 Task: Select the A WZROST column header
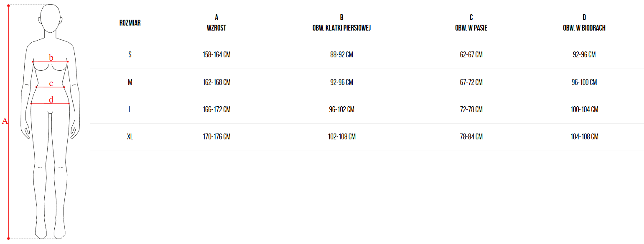[x=216, y=23]
